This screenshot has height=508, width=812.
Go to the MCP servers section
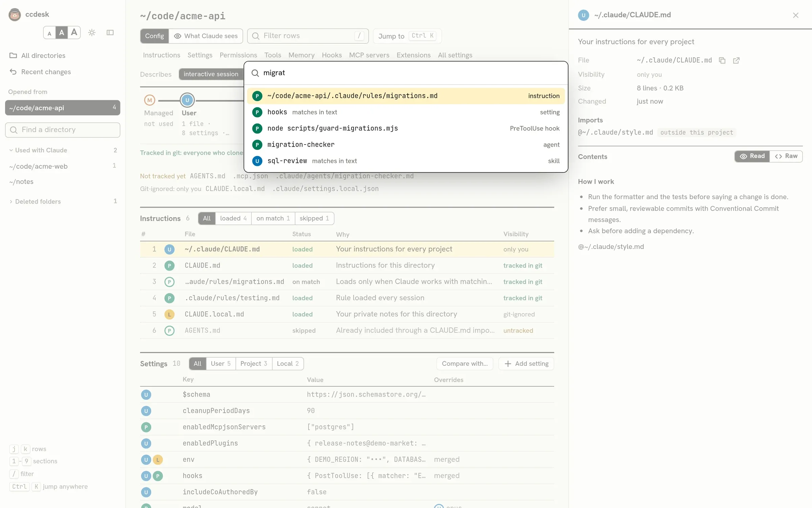(x=369, y=55)
